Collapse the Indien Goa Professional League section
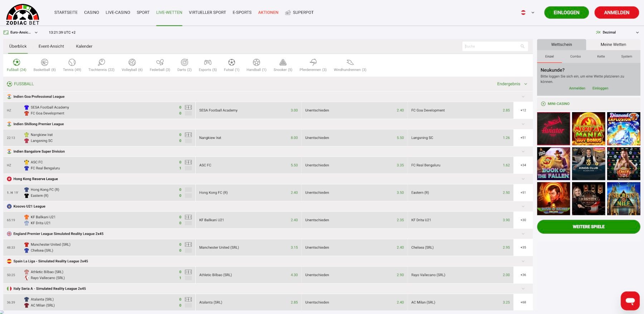The width and height of the screenshot is (644, 314). (523, 97)
